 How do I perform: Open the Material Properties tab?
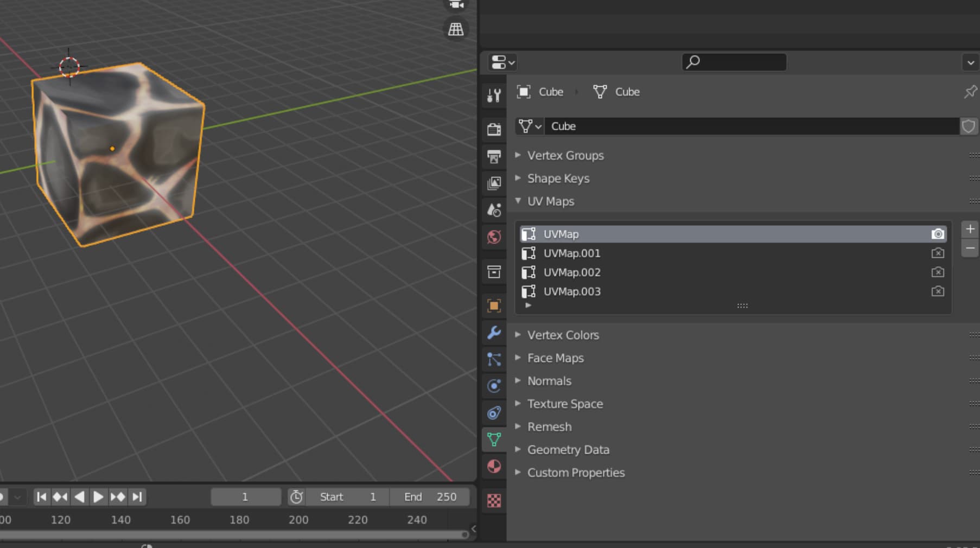click(494, 466)
